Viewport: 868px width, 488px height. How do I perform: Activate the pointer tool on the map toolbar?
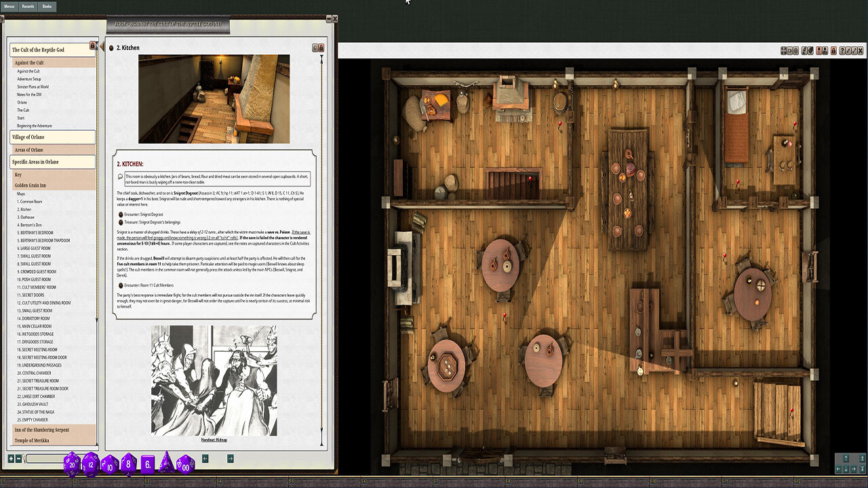[818, 49]
